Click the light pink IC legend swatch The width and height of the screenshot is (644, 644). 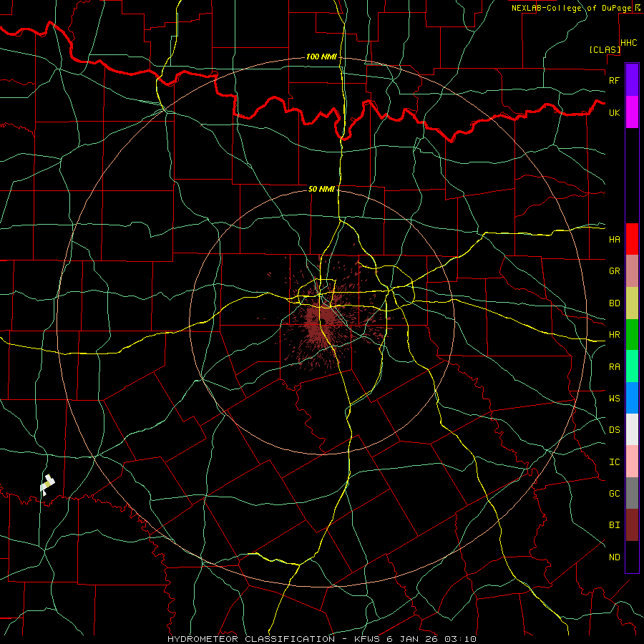632,462
